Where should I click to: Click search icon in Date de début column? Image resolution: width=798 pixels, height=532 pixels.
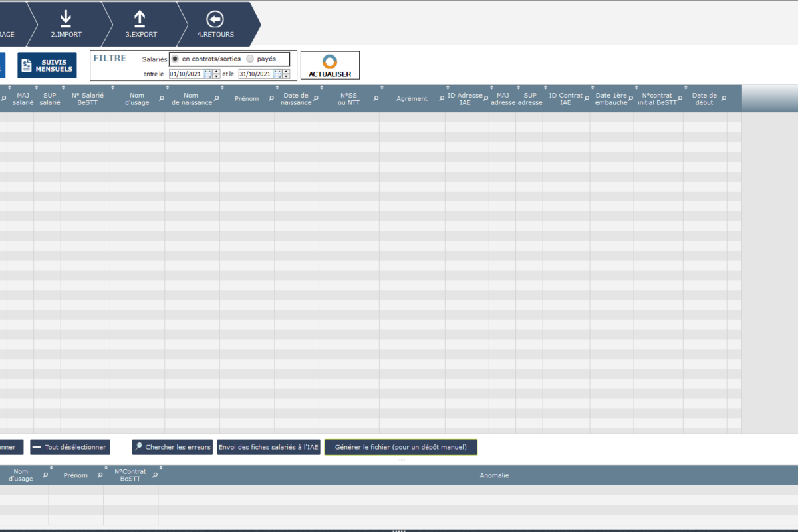724,98
